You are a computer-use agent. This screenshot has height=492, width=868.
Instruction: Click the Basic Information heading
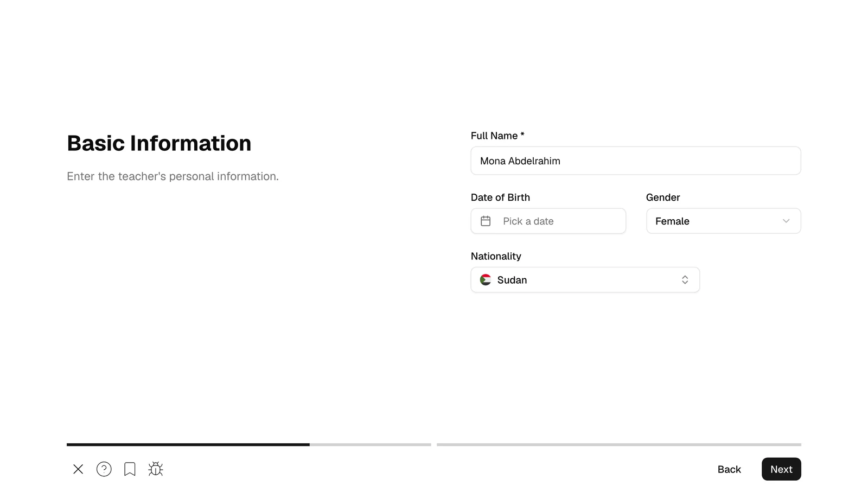coord(159,143)
